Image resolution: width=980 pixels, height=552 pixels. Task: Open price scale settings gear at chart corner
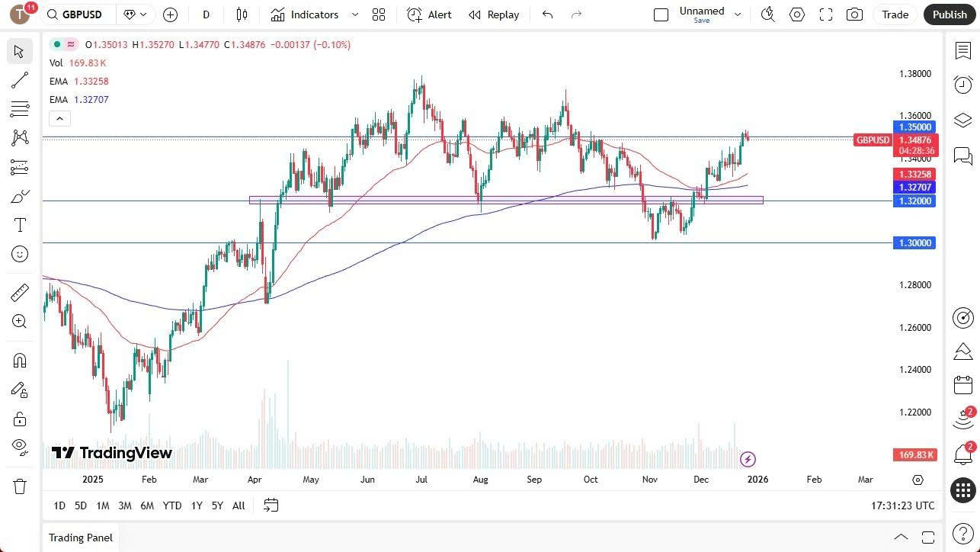(918, 480)
